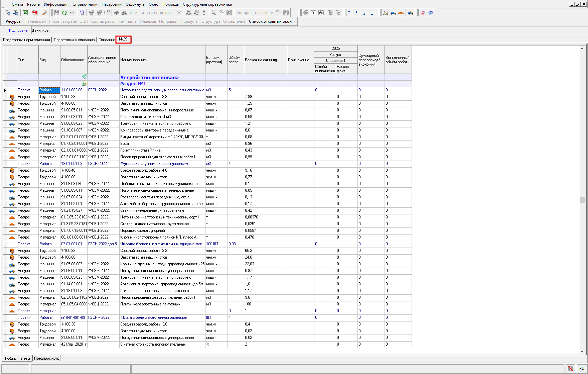The height and width of the screenshot is (374, 588).
Task: Click the orange bricks materials toolbar icon
Action: (401, 13)
